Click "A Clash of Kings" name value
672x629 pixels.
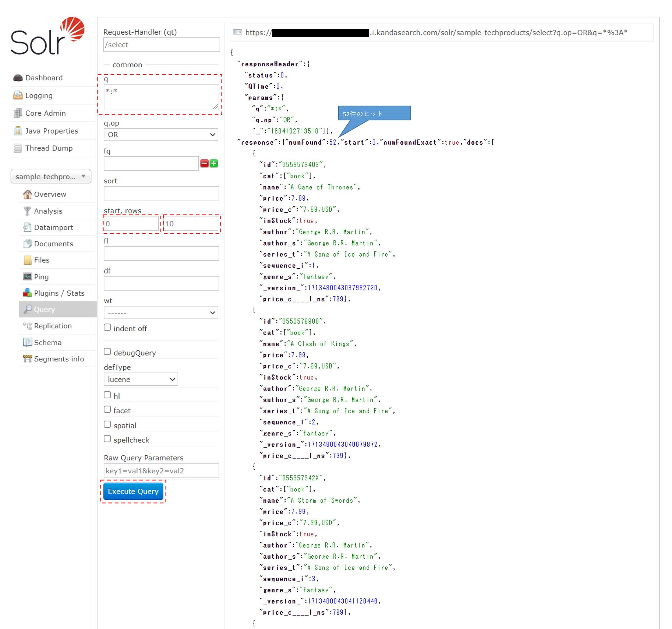click(321, 344)
